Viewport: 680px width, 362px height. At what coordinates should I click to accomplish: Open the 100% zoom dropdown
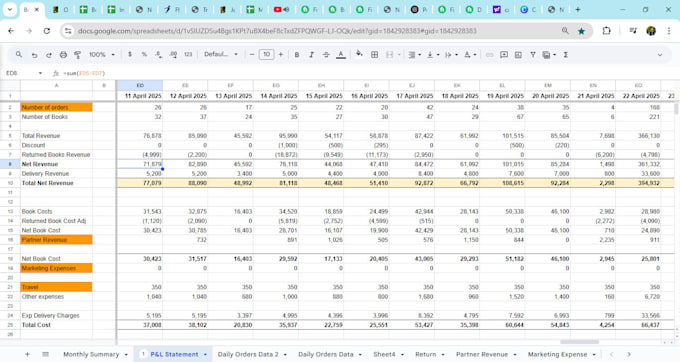(102, 55)
